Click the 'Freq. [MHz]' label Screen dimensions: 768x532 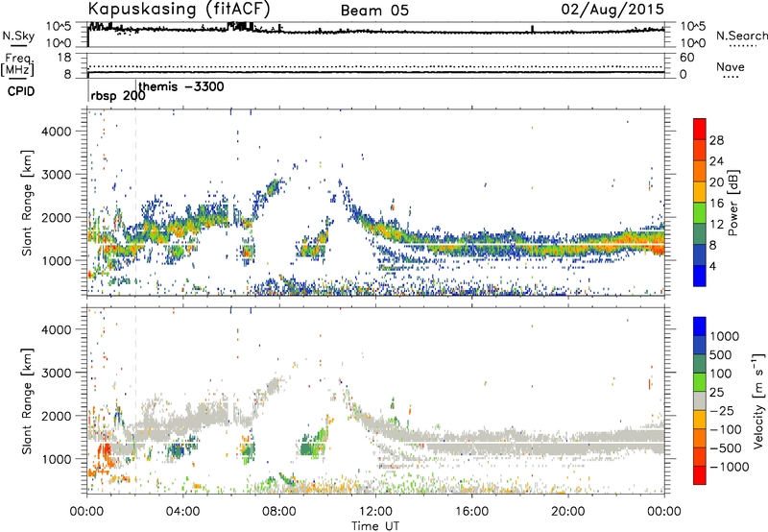[x=17, y=65]
